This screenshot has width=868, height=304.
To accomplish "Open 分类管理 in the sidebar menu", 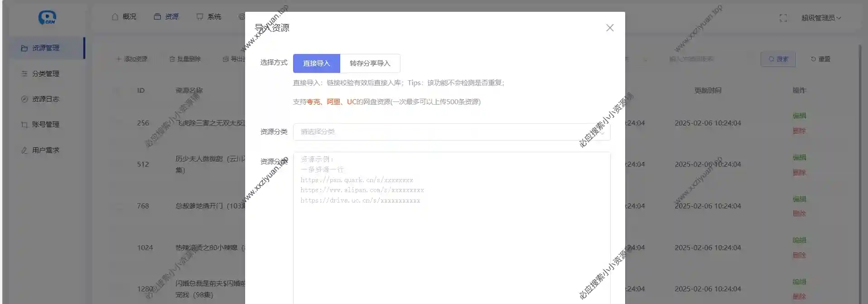I will [x=45, y=74].
